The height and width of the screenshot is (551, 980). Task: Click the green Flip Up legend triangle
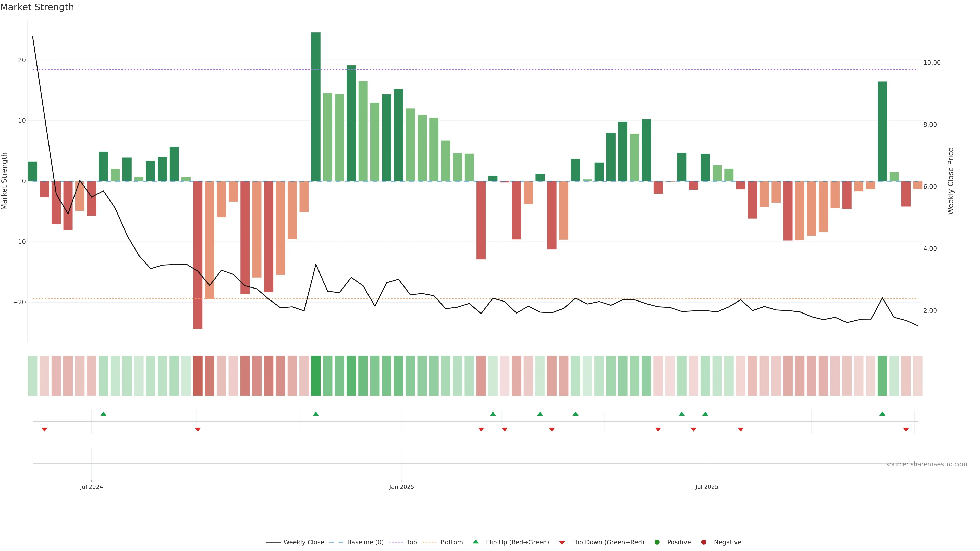(475, 542)
